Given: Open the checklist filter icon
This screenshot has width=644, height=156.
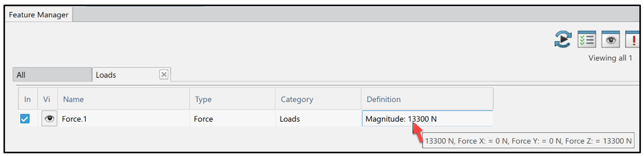Looking at the screenshot, I should tap(587, 39).
